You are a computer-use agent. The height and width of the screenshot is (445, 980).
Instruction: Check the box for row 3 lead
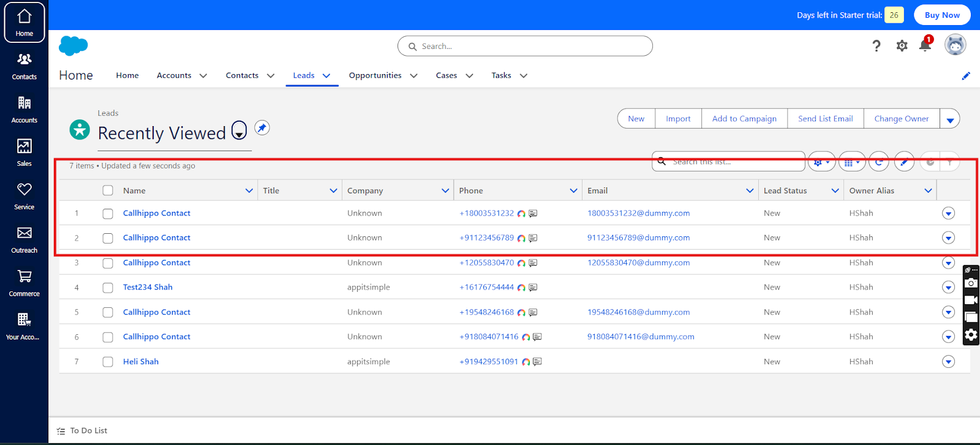[108, 263]
